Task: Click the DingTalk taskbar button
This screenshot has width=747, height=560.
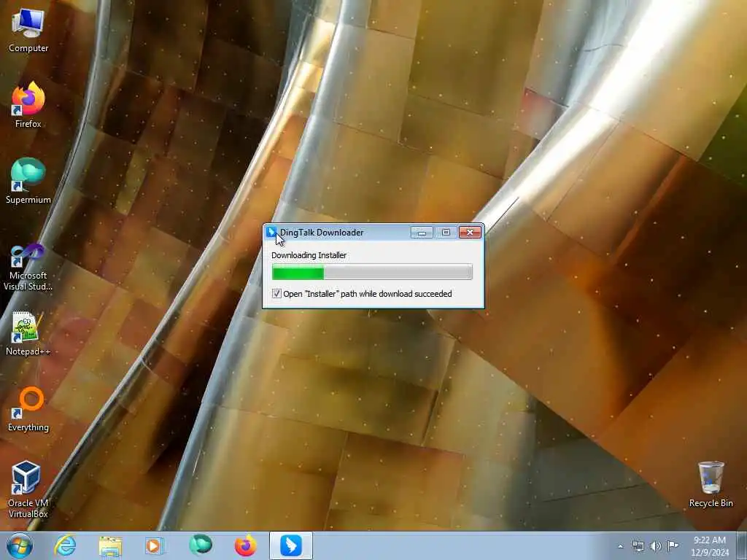Action: [291, 545]
